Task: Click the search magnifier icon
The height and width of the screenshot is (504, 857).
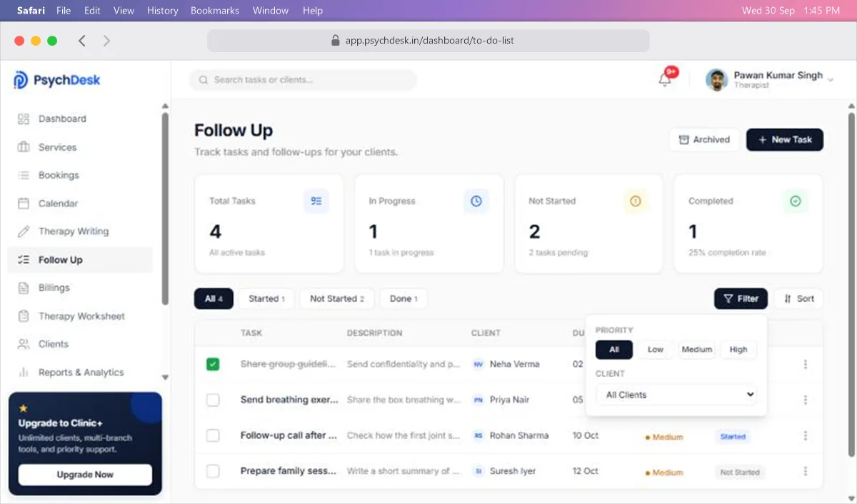Action: tap(204, 80)
